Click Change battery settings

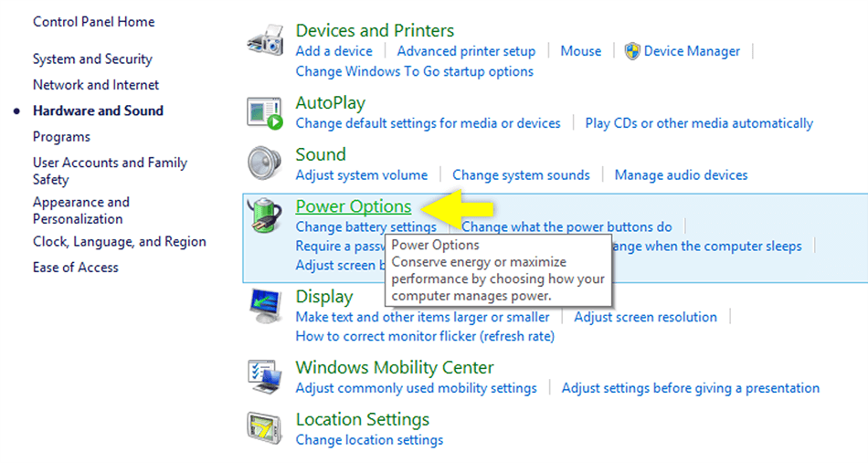pos(365,226)
